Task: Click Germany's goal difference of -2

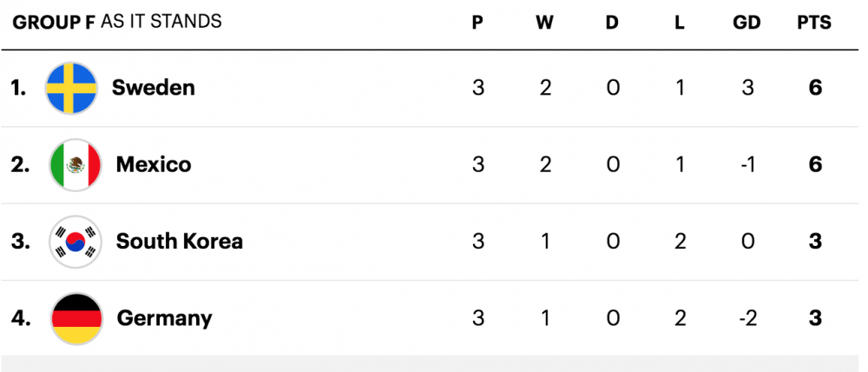Action: coord(746,318)
